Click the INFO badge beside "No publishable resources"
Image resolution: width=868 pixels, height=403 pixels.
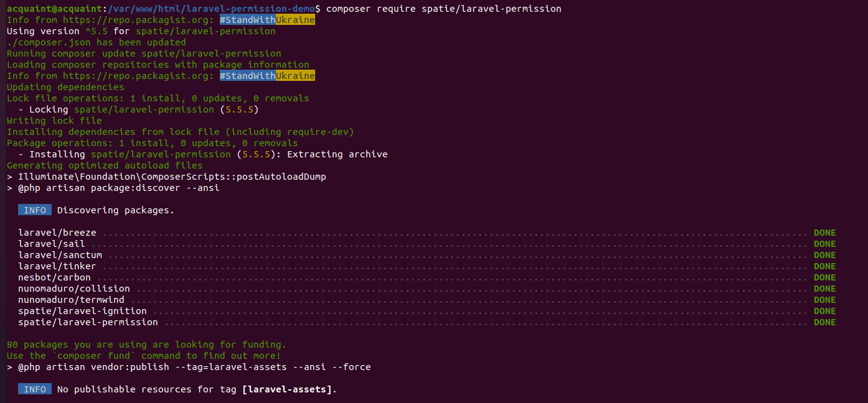[35, 389]
